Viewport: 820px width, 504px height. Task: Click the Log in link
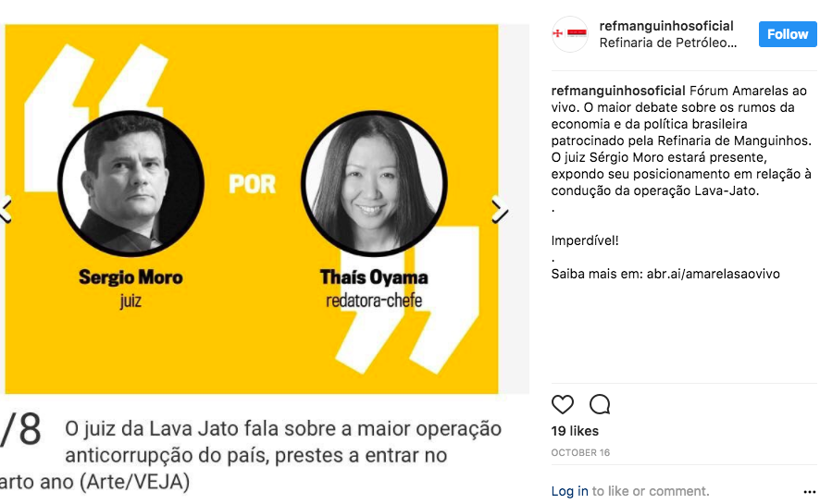pyautogui.click(x=569, y=491)
